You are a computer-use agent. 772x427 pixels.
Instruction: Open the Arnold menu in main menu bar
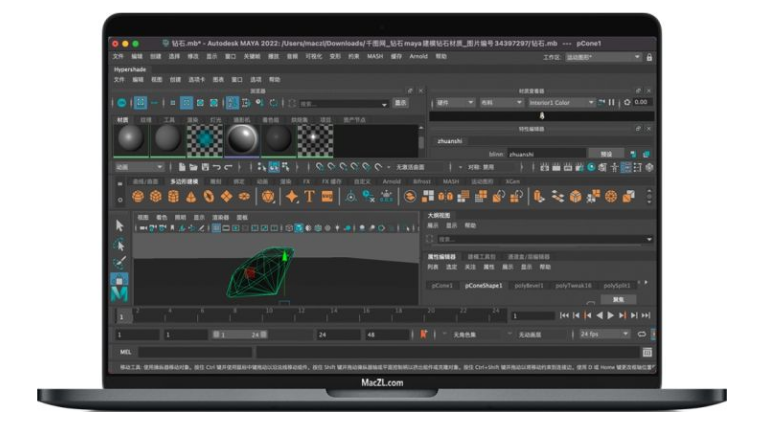point(418,57)
